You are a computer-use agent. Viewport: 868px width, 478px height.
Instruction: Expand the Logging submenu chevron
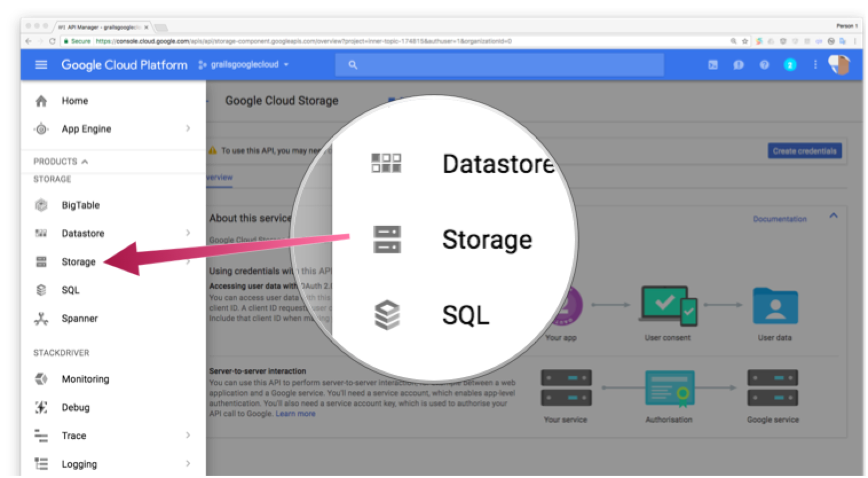coord(188,463)
